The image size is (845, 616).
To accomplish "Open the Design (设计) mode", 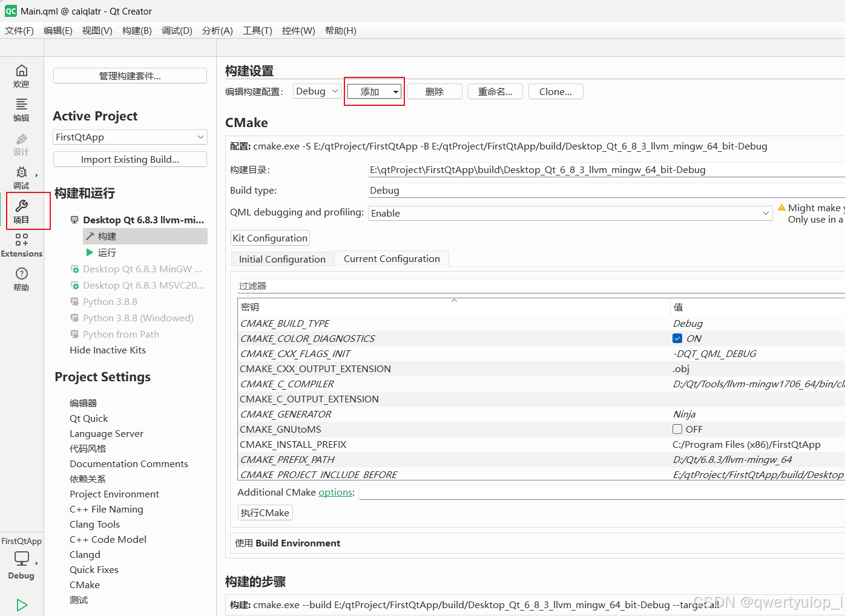I will (21, 144).
